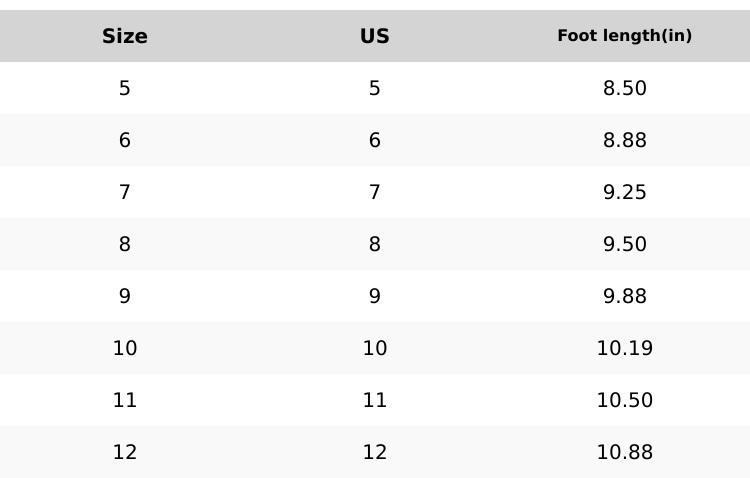Click foot length value 10.50
Image resolution: width=750 pixels, height=478 pixels.
coord(625,400)
